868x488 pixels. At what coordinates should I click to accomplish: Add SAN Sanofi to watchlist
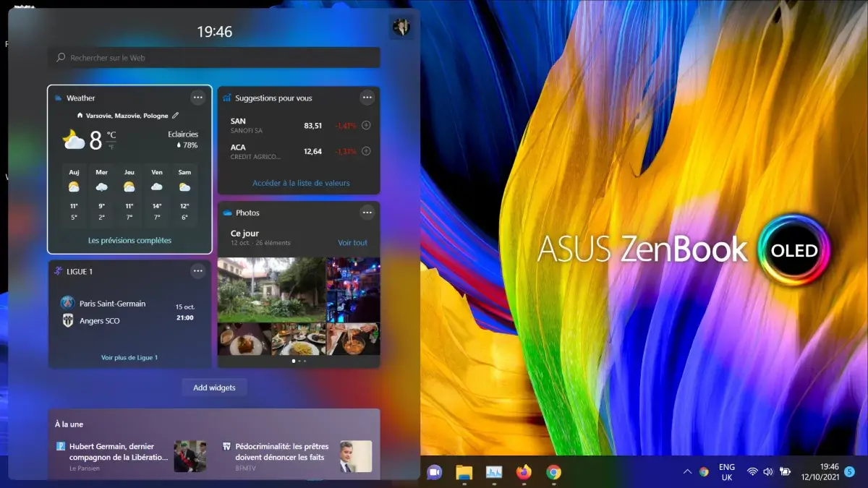(366, 125)
